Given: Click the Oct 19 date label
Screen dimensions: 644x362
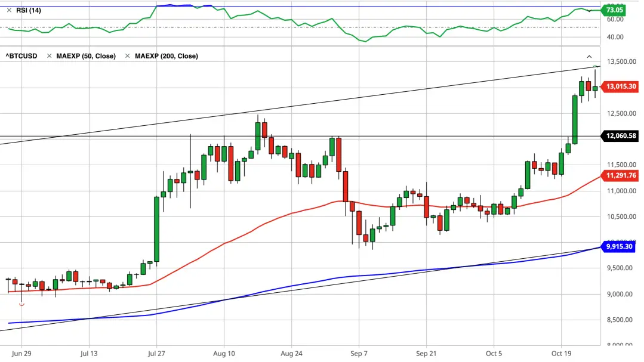Looking at the screenshot, I should [x=562, y=354].
